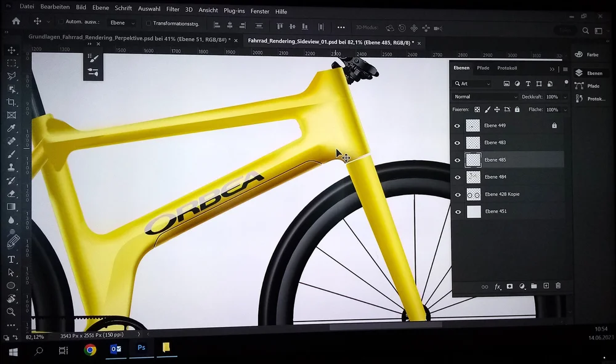Select the Crop tool
The width and height of the screenshot is (616, 364).
click(11, 102)
